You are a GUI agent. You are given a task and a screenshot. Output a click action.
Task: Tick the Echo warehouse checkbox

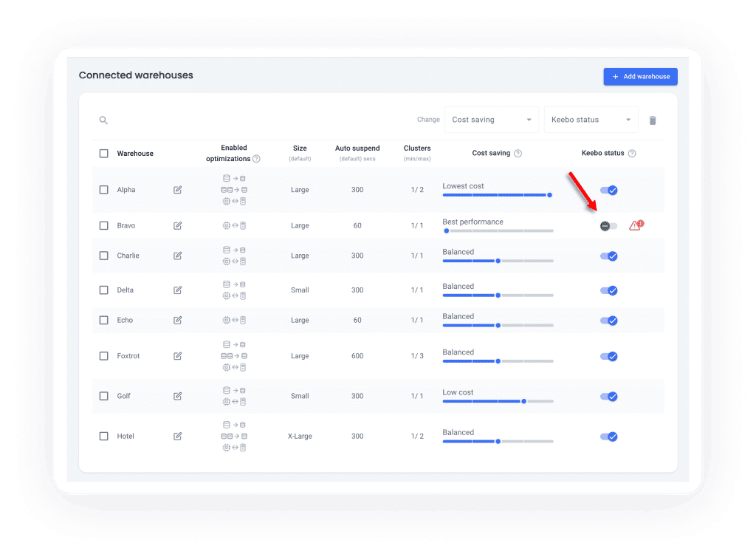pyautogui.click(x=104, y=320)
